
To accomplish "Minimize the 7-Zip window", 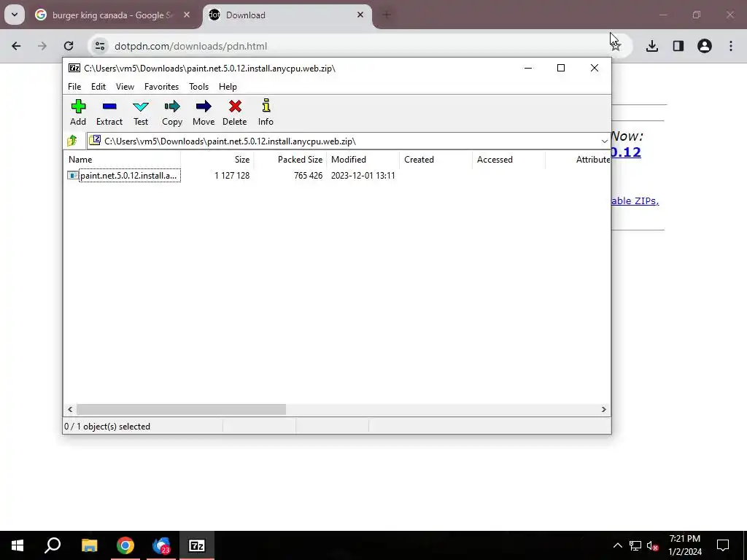I will tap(528, 68).
